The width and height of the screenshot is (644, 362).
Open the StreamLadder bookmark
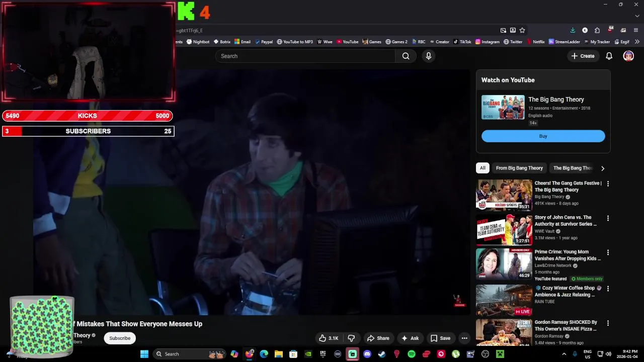pyautogui.click(x=564, y=42)
